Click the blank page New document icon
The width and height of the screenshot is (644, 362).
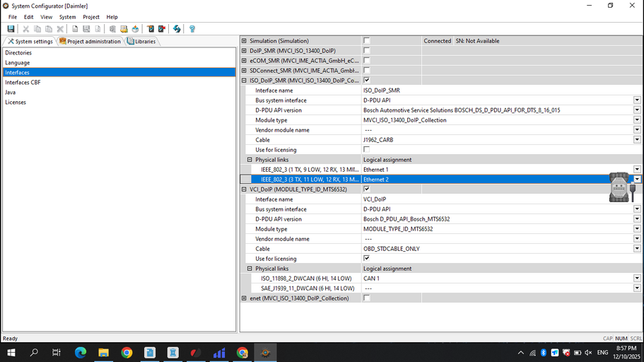(x=75, y=29)
